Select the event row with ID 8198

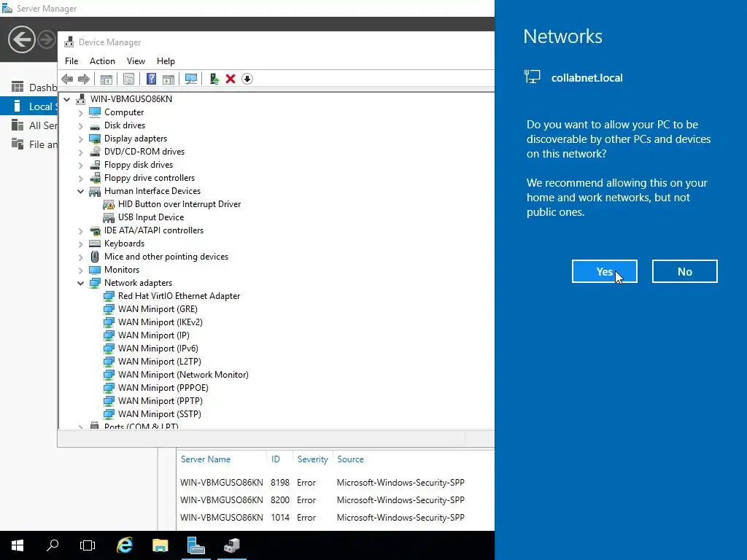335,483
